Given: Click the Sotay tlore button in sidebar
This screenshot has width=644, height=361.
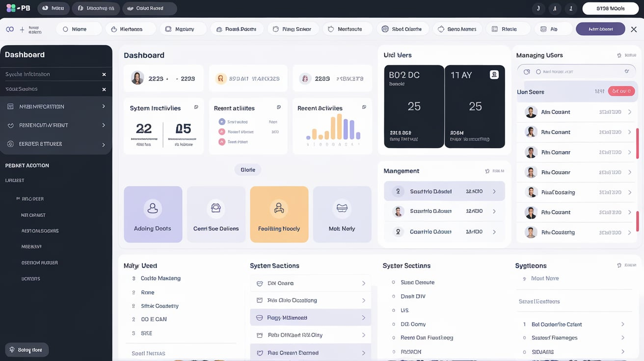Looking at the screenshot, I should 27,350.
